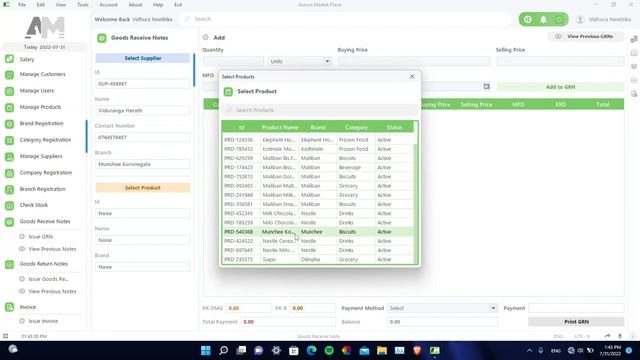This screenshot has height=360, width=640.
Task: Select product row PRD-124356
Action: pos(318,140)
